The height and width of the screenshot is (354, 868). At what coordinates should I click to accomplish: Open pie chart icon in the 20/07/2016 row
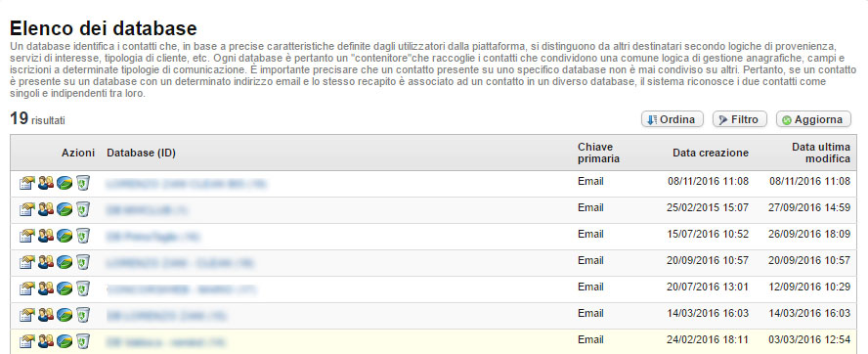point(65,288)
